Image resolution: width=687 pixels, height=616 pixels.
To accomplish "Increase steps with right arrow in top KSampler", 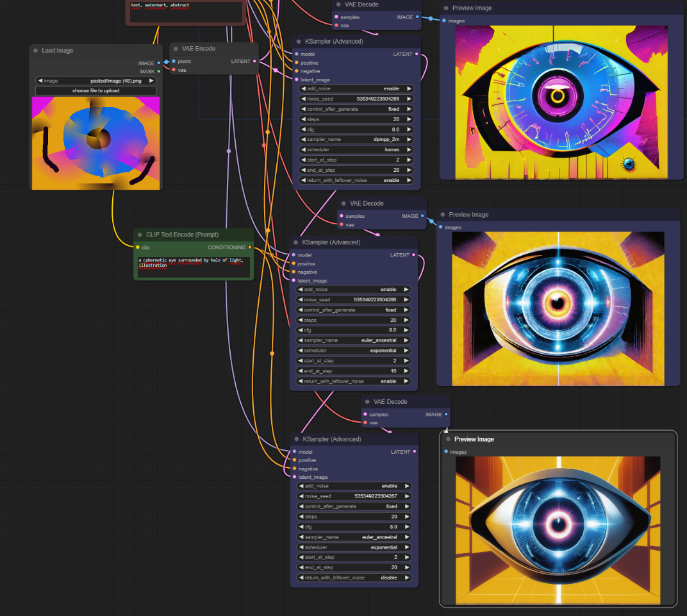I will click(409, 119).
